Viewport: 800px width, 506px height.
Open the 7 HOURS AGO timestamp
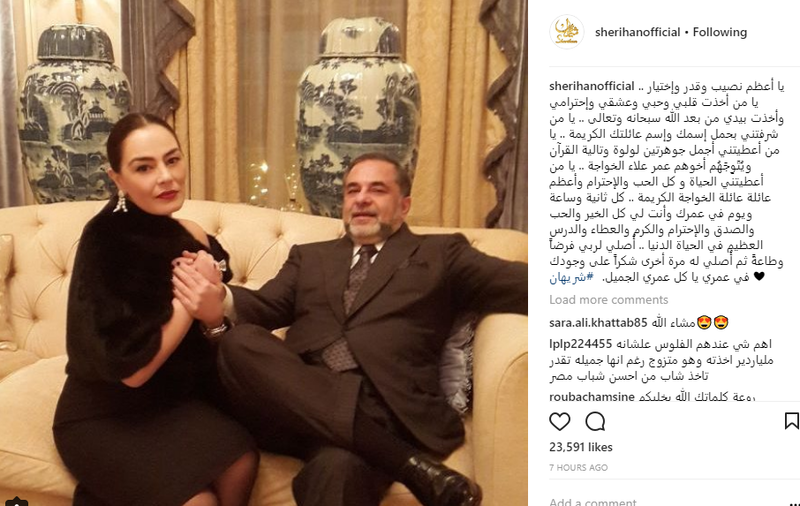tap(578, 468)
